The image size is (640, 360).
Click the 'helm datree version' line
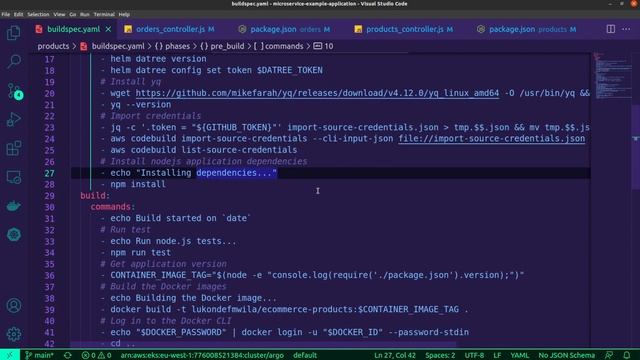point(158,59)
